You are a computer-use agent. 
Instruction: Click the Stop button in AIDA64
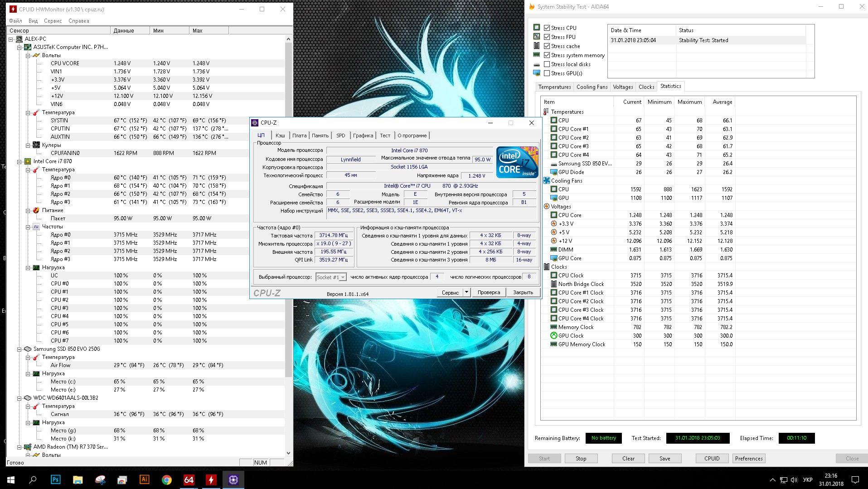coord(581,458)
